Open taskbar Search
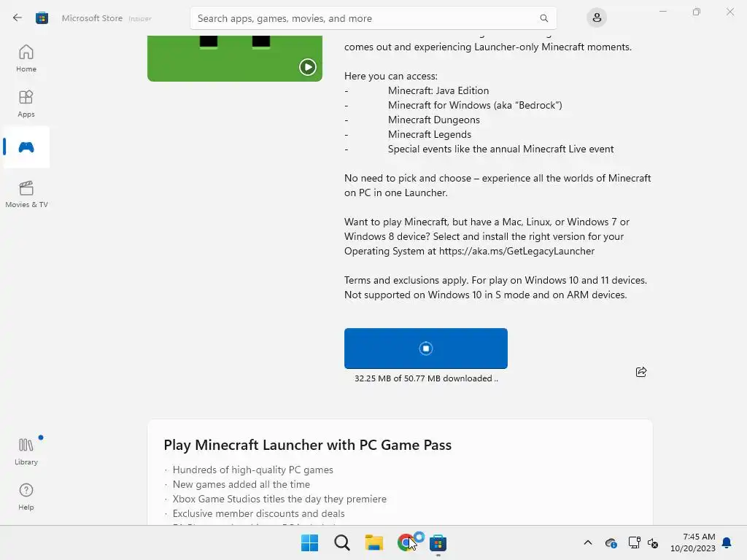 coord(341,542)
